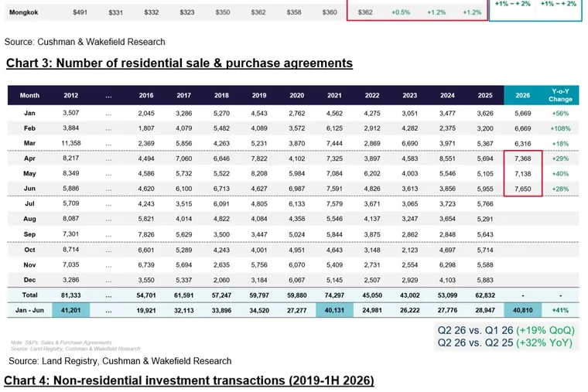The height and width of the screenshot is (392, 588).
Task: Click the '+28%' June Y-o-Y change
Action: tap(560, 189)
